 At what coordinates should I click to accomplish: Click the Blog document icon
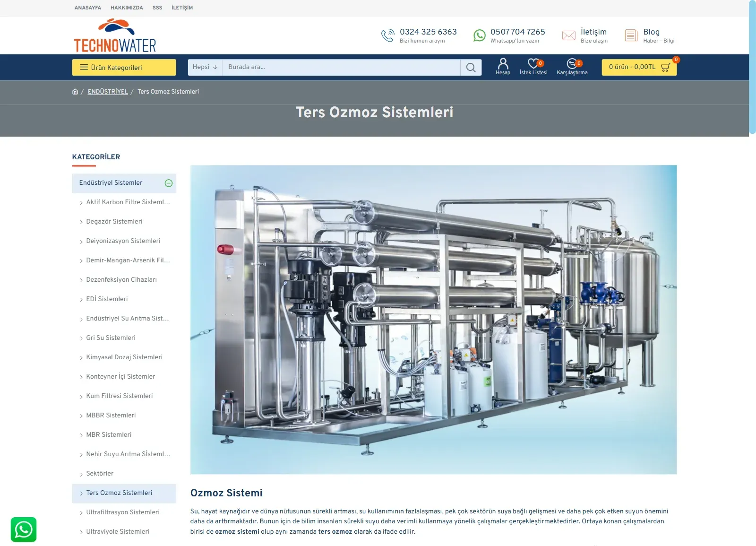pos(631,35)
